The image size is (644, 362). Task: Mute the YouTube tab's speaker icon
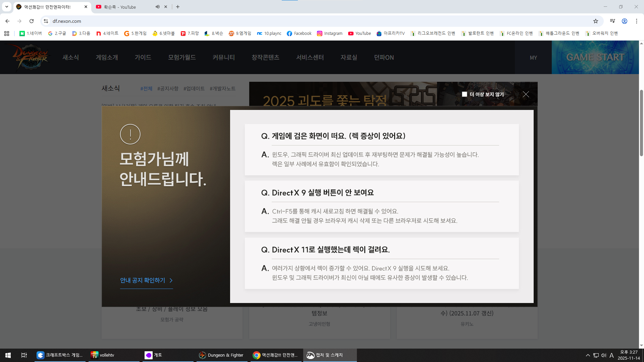click(x=157, y=7)
